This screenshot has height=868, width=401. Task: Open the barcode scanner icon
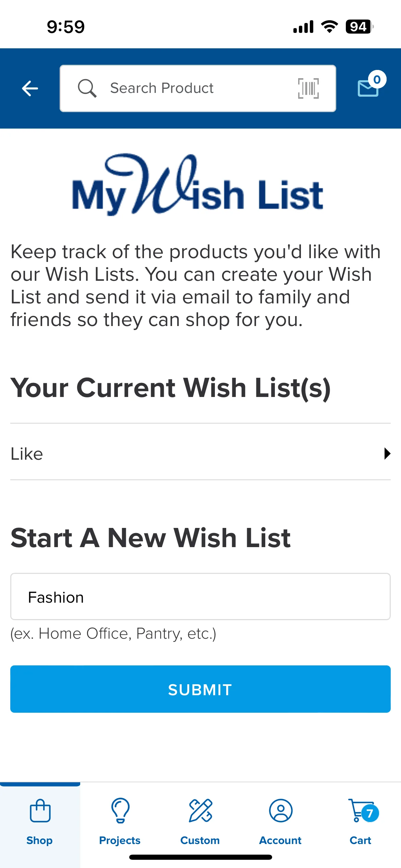pyautogui.click(x=308, y=88)
